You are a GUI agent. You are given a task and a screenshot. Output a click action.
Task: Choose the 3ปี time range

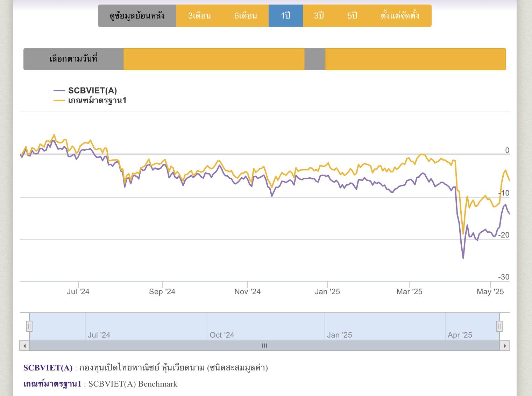tap(319, 16)
